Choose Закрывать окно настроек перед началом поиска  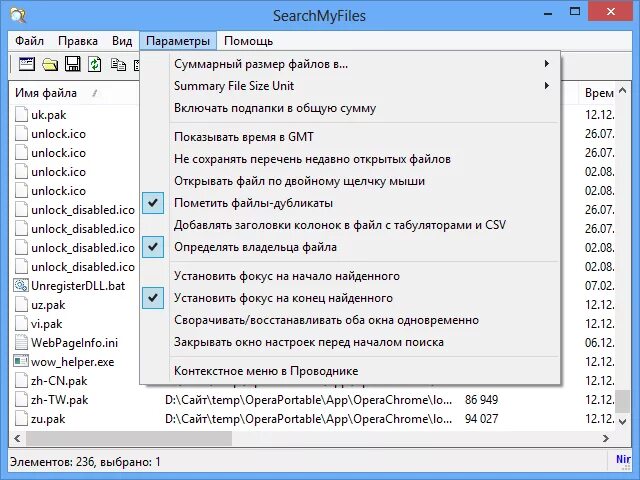click(x=350, y=342)
